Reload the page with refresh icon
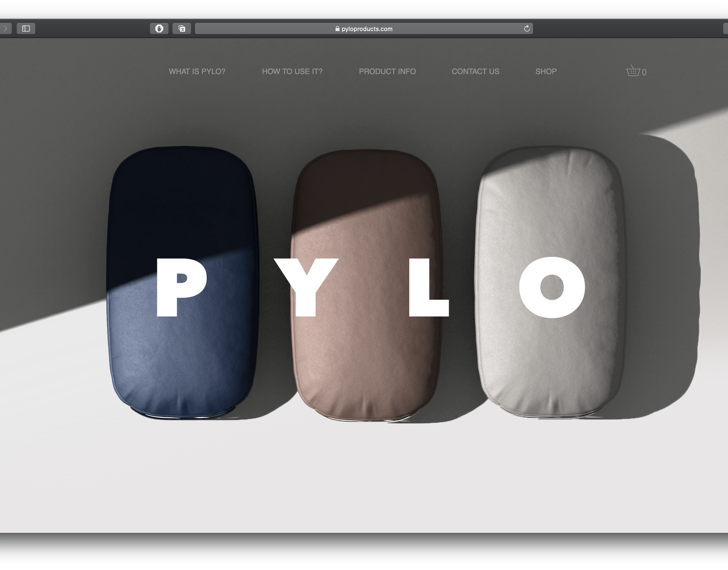The height and width of the screenshot is (570, 728). (x=527, y=29)
